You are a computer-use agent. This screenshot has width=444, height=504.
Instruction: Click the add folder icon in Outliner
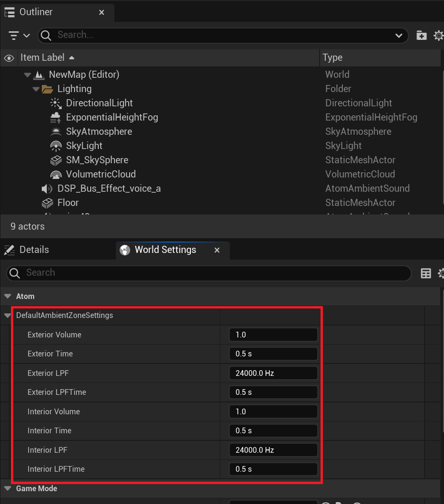421,35
